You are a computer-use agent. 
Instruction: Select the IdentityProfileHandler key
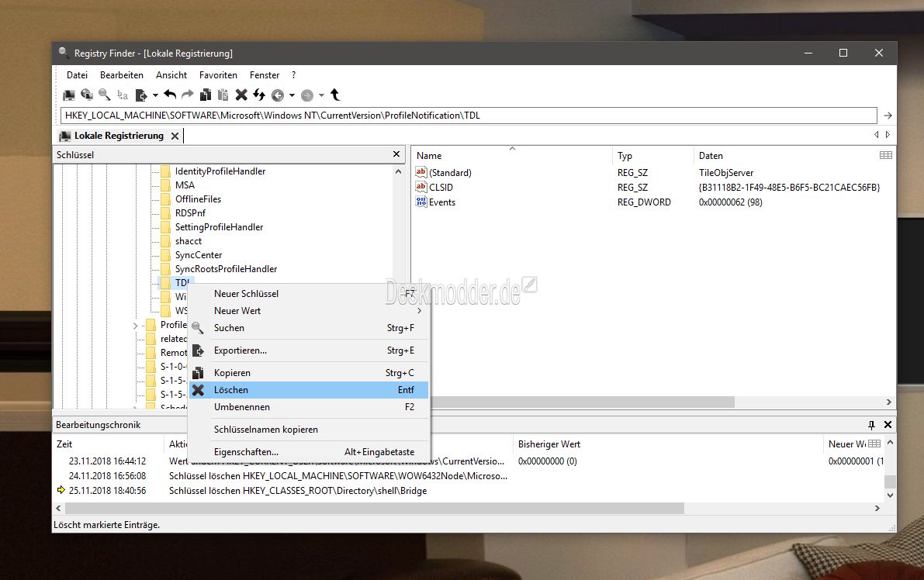pyautogui.click(x=220, y=171)
